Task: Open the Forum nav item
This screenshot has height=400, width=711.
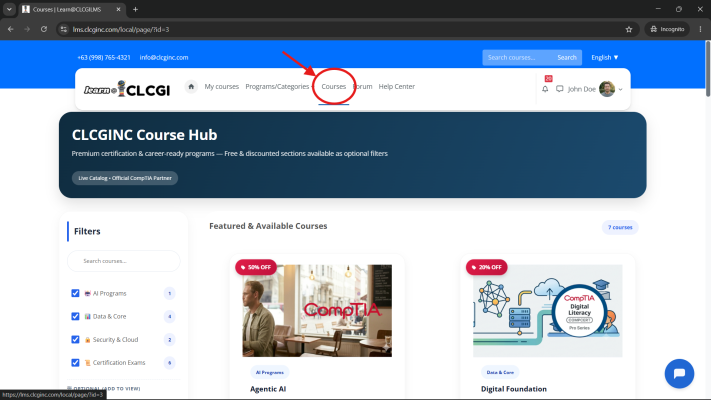Action: click(x=363, y=86)
